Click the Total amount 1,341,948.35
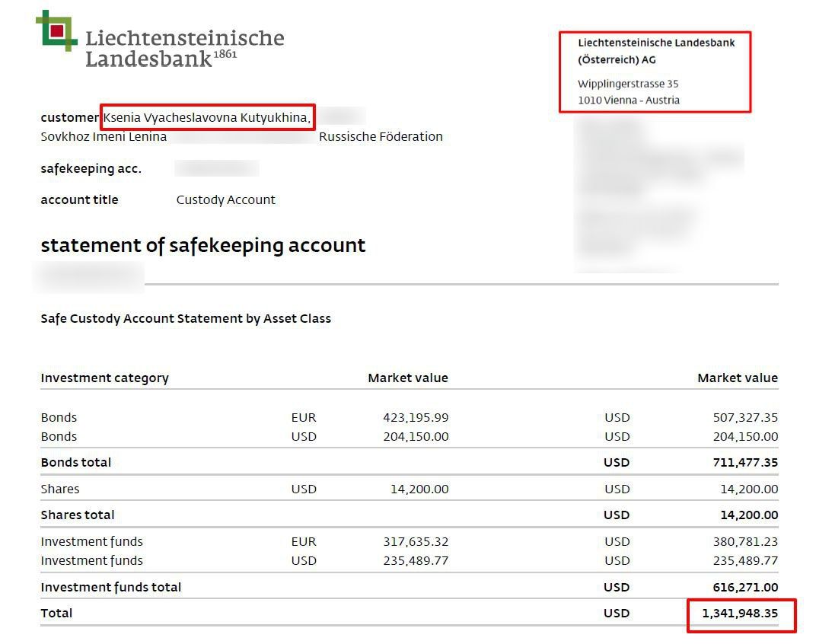The height and width of the screenshot is (644, 816). tap(740, 614)
